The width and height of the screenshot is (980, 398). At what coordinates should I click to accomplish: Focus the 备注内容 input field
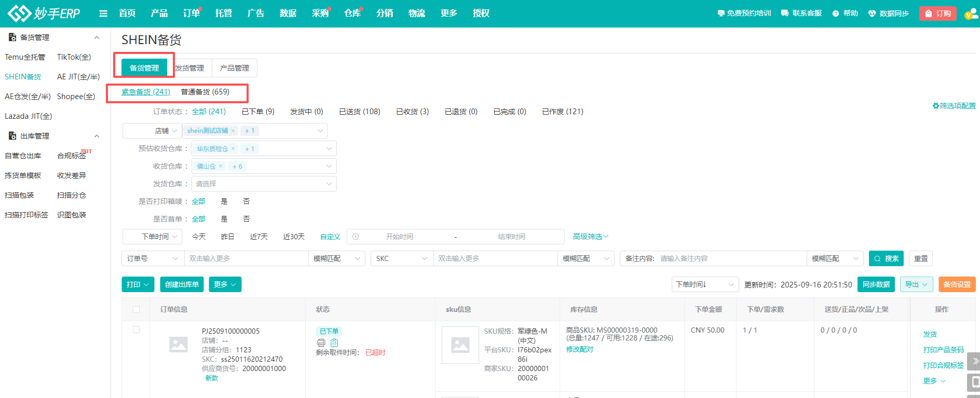(x=731, y=258)
